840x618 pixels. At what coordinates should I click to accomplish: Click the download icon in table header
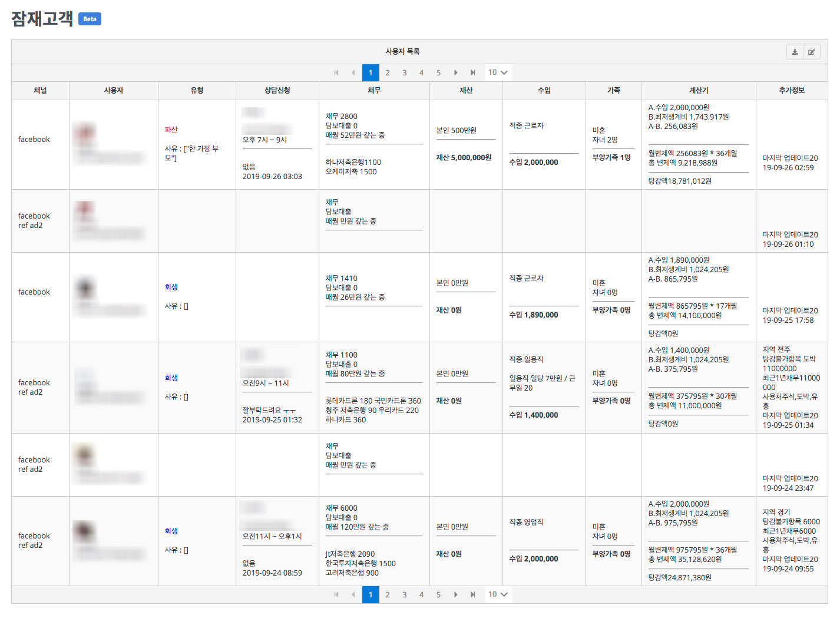[x=795, y=52]
